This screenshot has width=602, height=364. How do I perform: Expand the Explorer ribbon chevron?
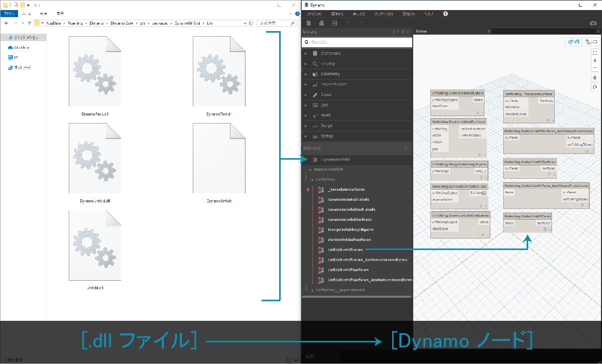point(290,14)
